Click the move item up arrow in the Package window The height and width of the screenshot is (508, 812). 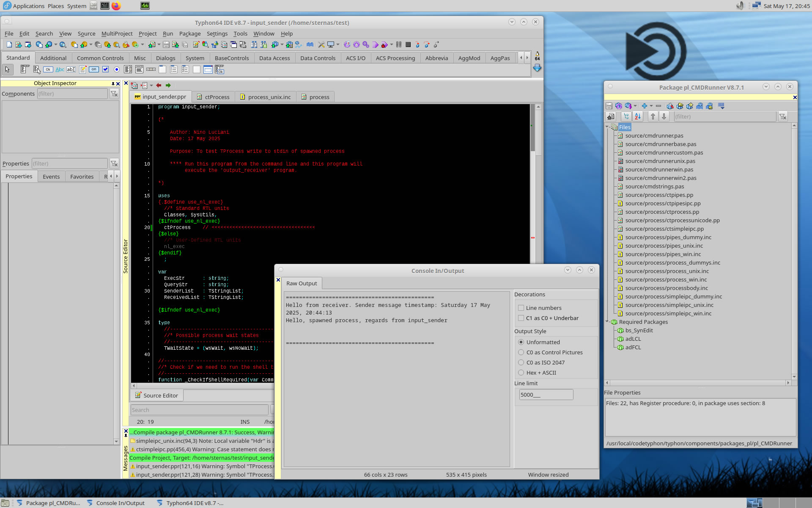pos(653,116)
